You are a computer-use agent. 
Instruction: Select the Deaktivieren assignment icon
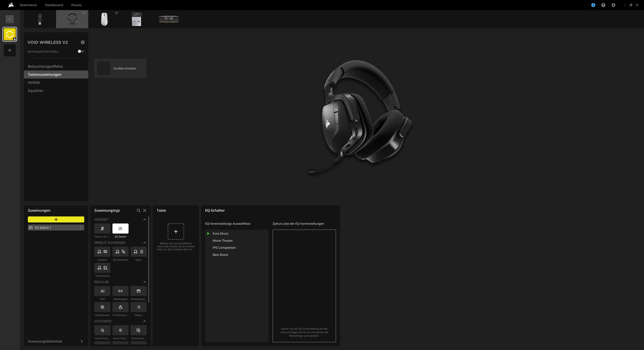coord(102,307)
